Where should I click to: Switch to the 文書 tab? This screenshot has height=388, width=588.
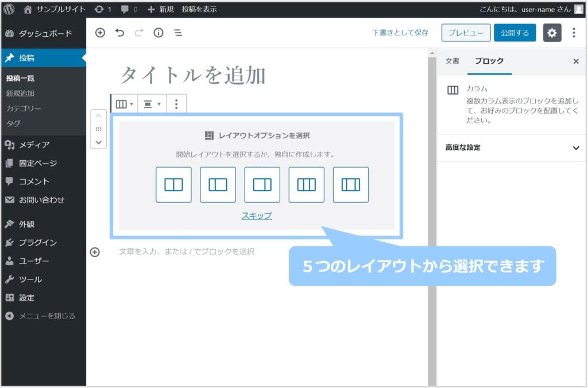click(x=452, y=61)
